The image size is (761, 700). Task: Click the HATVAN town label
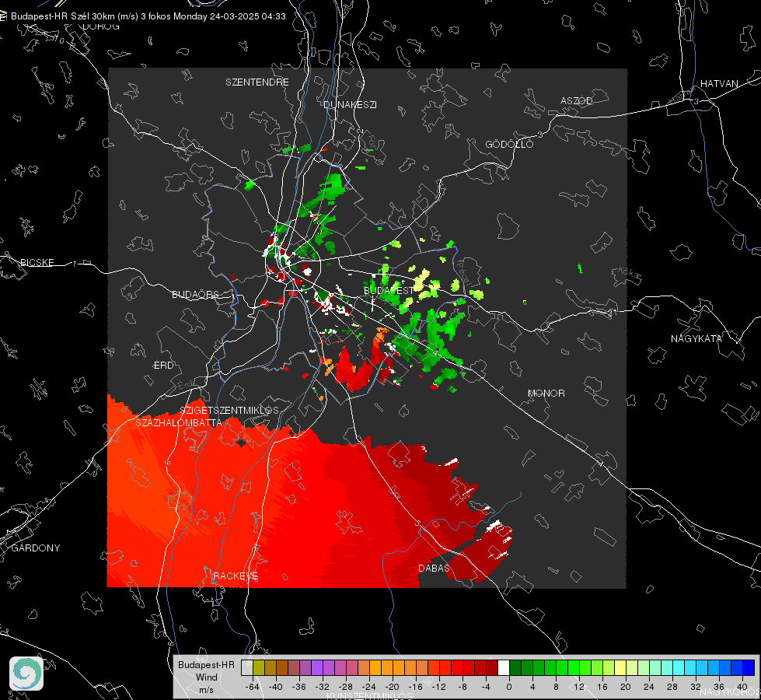click(719, 83)
